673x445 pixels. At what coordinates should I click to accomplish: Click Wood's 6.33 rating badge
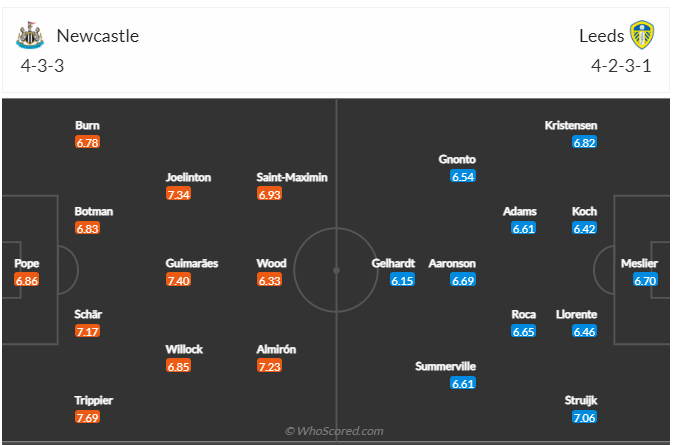(x=270, y=281)
